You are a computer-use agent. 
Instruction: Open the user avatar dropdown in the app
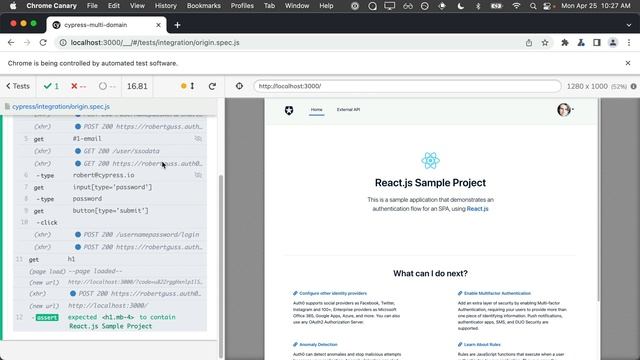565,109
